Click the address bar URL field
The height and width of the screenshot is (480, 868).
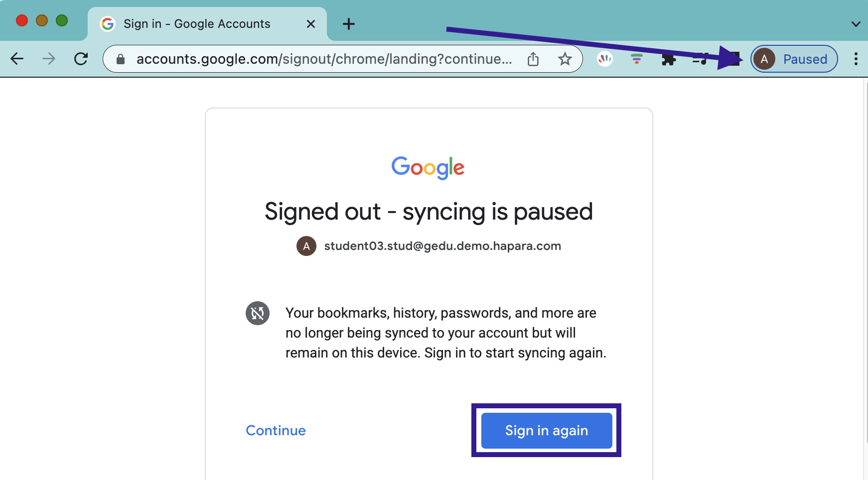click(324, 59)
